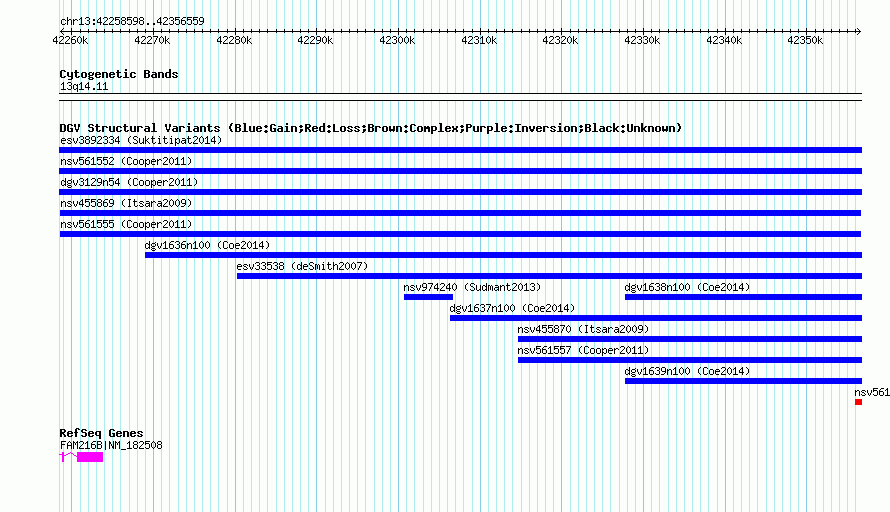The image size is (890, 512).
Task: Click the dgv1639n100 (Coe2014) label
Action: point(687,371)
